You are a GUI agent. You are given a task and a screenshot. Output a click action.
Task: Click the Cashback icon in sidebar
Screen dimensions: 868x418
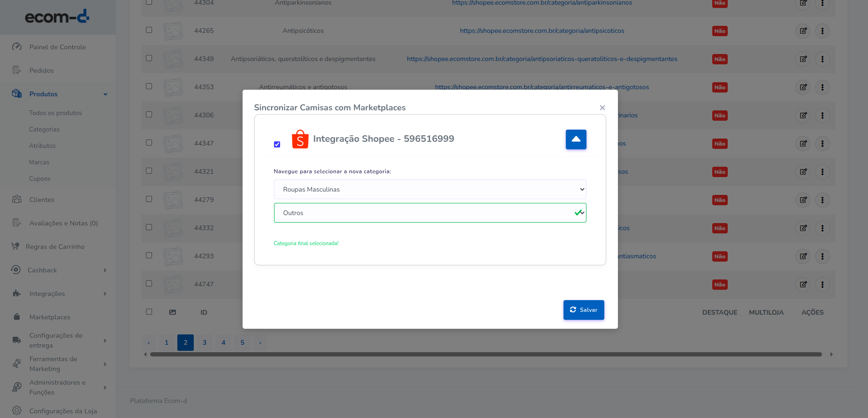tap(15, 270)
